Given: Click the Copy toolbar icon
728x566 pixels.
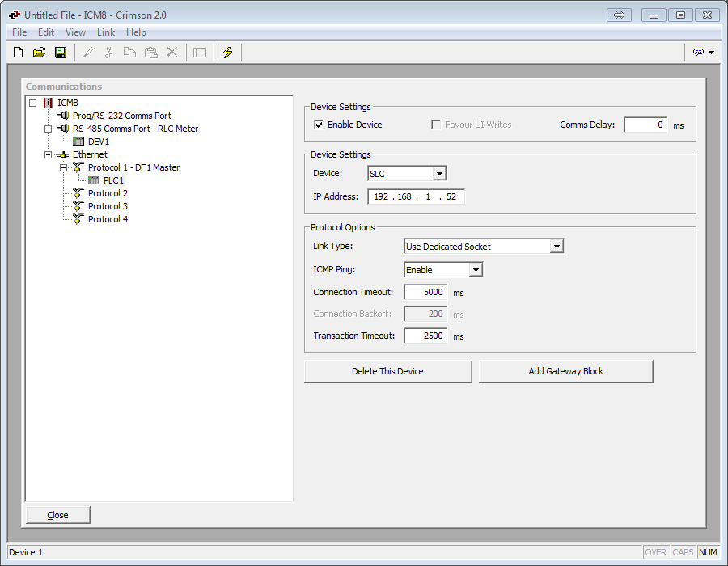Looking at the screenshot, I should pos(129,53).
